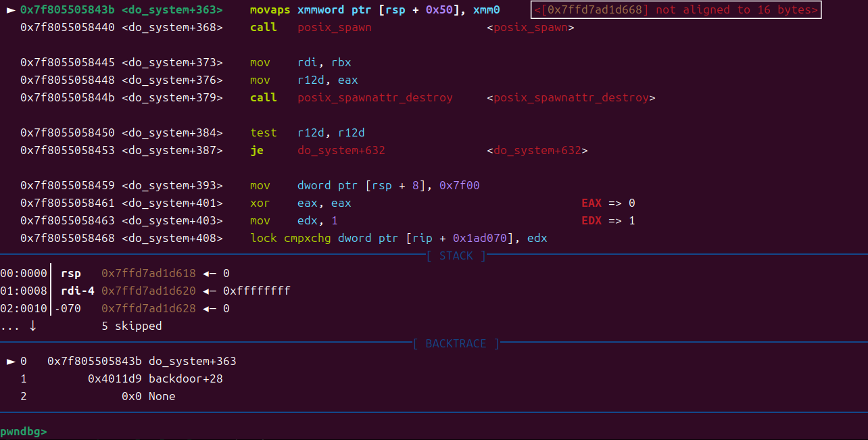This screenshot has height=440, width=868.
Task: Select the 'not aligned to 16 bytes' warning box
Action: 676,10
